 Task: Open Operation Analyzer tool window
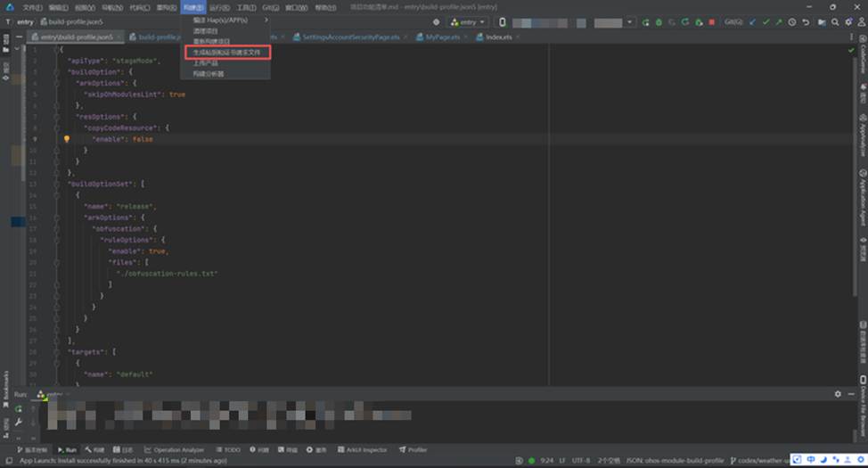(178, 450)
